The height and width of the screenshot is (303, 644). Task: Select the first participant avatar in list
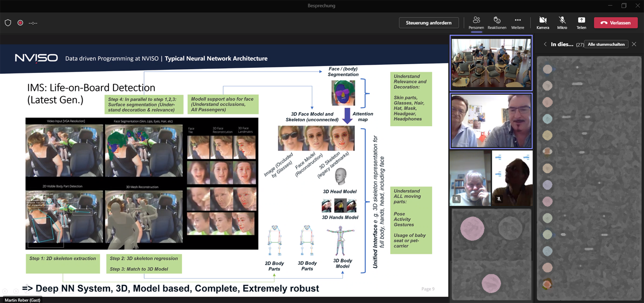548,69
